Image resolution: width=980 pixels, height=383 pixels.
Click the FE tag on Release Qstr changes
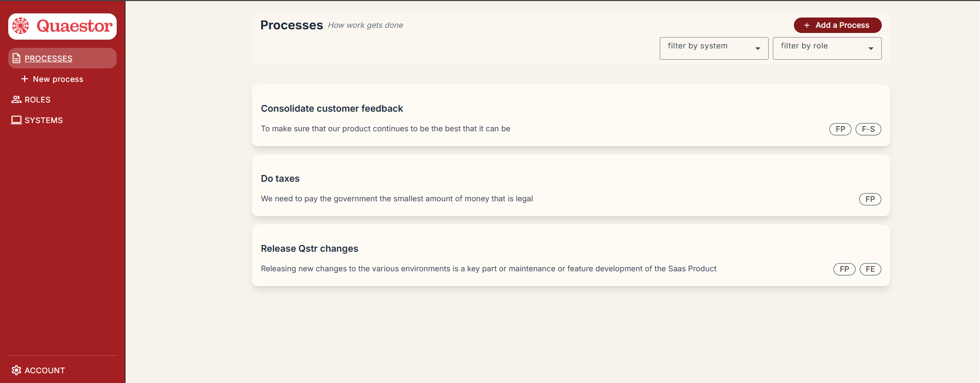coord(870,269)
